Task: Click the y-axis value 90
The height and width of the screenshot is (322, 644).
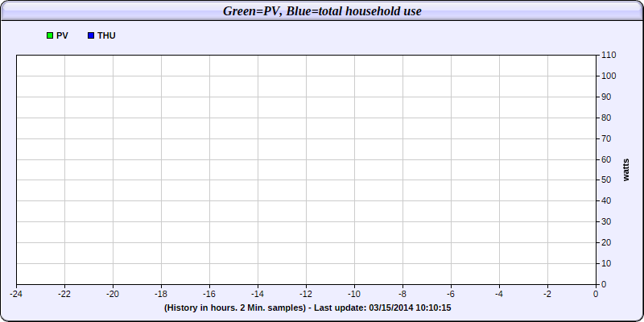Action: [606, 97]
